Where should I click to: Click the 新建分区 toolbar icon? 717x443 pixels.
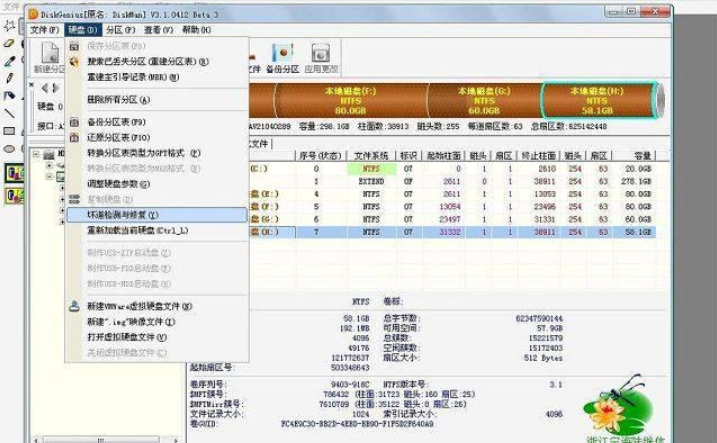pos(48,60)
